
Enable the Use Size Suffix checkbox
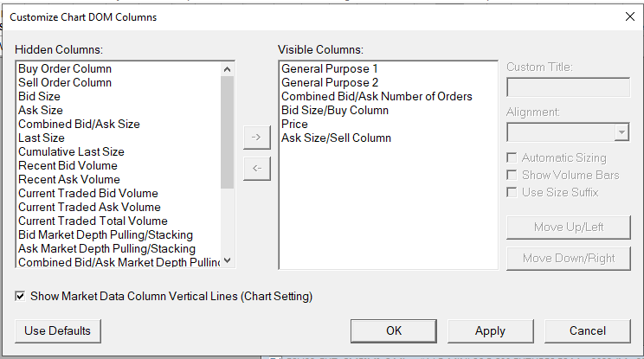click(513, 193)
